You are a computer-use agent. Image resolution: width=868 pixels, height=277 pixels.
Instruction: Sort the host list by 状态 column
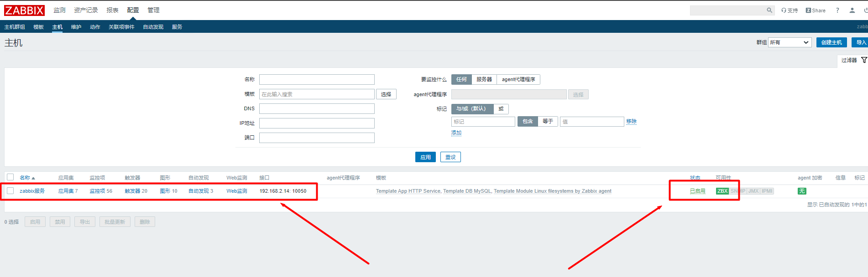(695, 178)
